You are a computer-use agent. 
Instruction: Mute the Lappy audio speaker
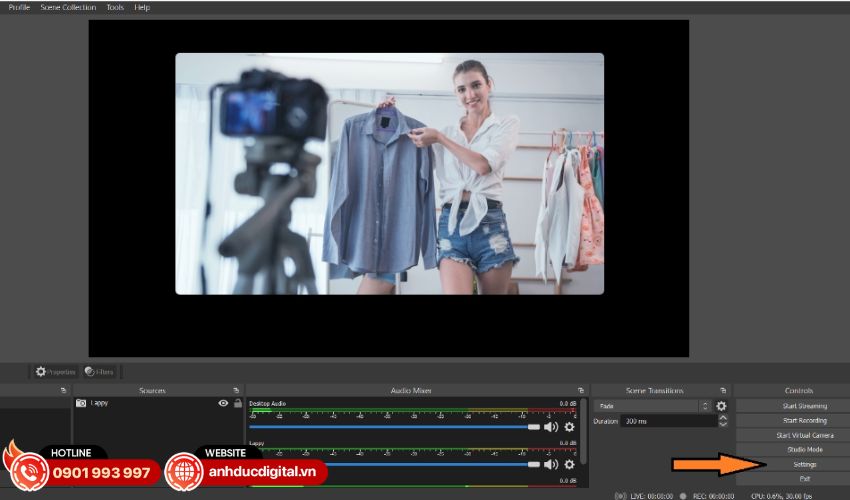550,464
